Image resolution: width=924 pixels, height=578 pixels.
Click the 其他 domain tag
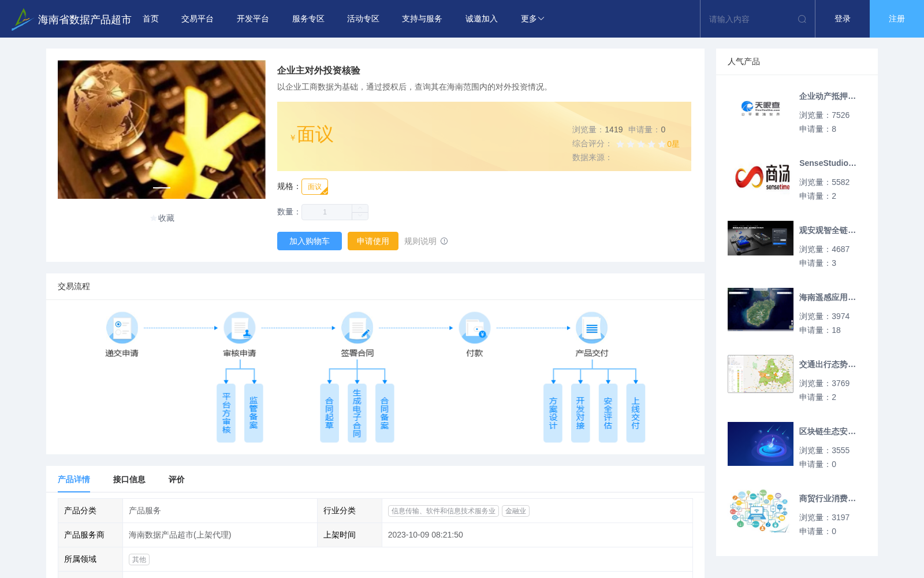pos(139,560)
